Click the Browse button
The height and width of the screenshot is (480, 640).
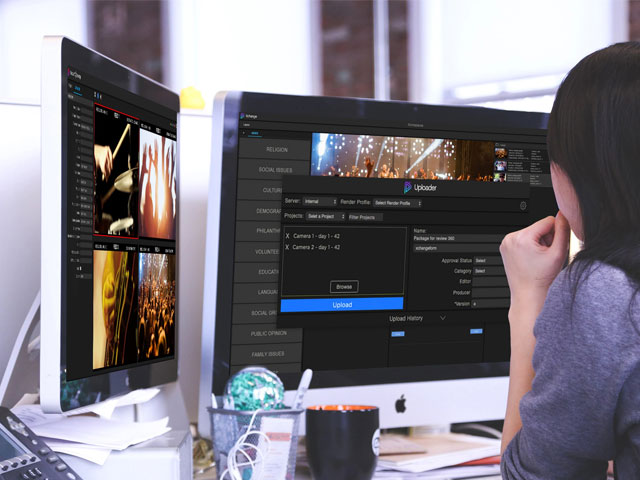click(344, 287)
